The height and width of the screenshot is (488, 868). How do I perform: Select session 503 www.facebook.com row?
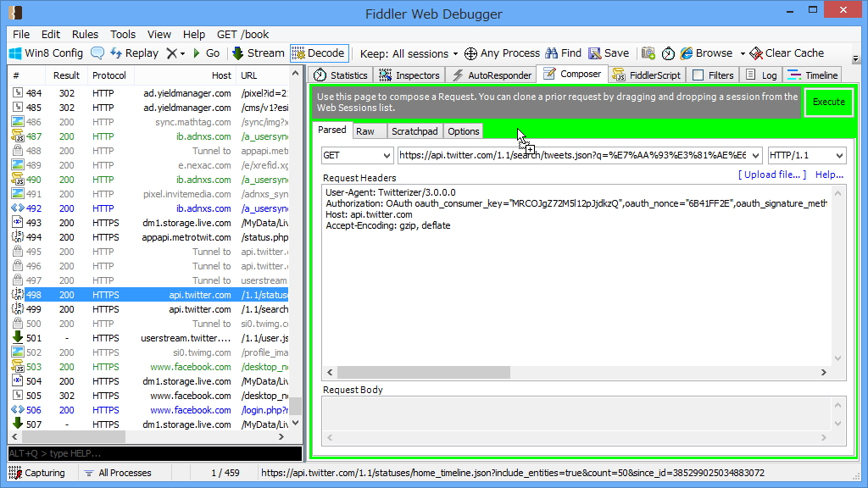(149, 367)
